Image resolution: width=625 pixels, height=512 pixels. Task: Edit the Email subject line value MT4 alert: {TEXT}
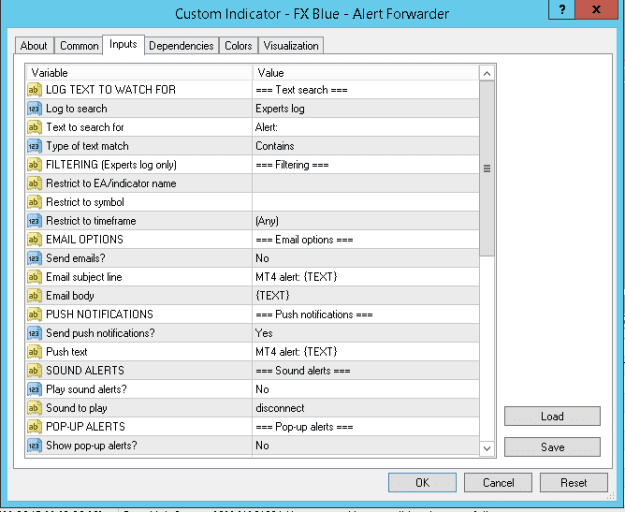click(366, 277)
